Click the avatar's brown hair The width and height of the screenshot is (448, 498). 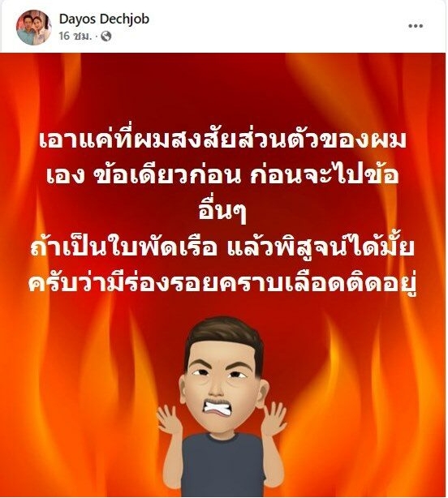pyautogui.click(x=224, y=337)
